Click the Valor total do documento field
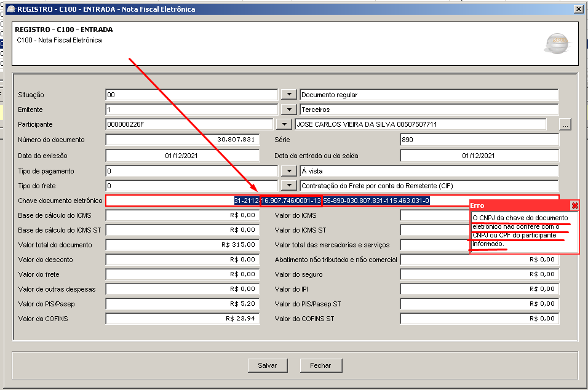Image resolution: width=588 pixels, height=390 pixels. (182, 245)
